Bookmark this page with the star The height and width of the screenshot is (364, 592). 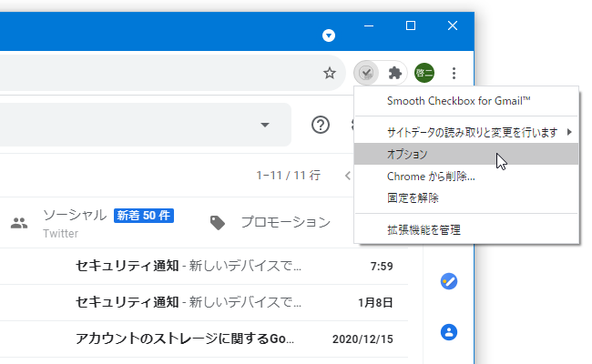pos(330,73)
